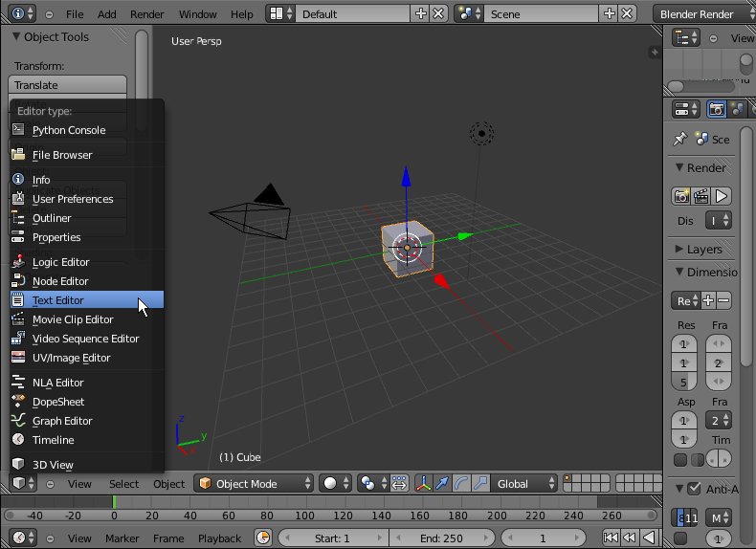Screen dimensions: 756x549
Task: Open the viewport Select menu
Action: point(123,484)
